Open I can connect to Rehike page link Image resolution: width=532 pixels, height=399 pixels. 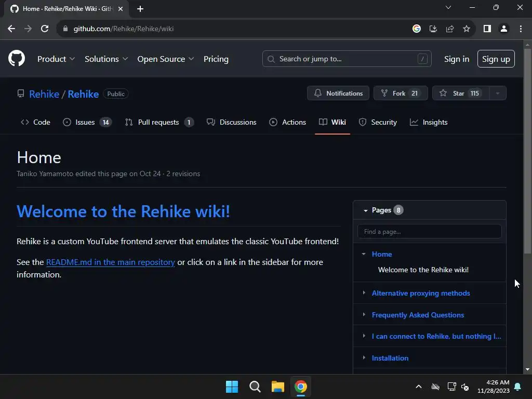[x=436, y=336]
